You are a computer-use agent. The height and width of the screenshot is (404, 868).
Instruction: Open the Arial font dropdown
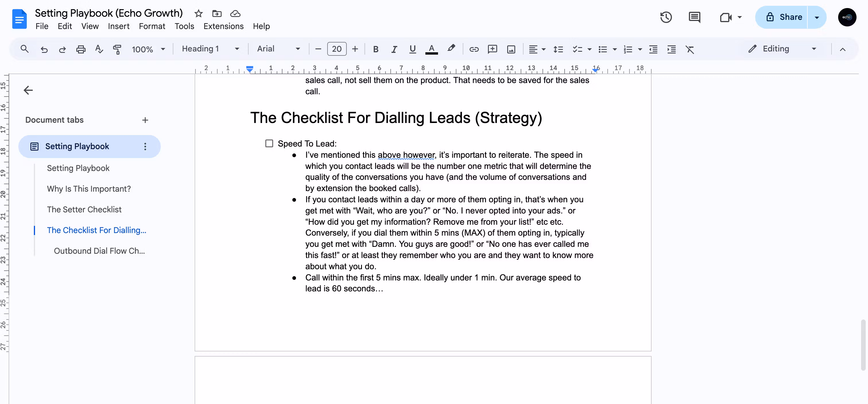pos(278,49)
